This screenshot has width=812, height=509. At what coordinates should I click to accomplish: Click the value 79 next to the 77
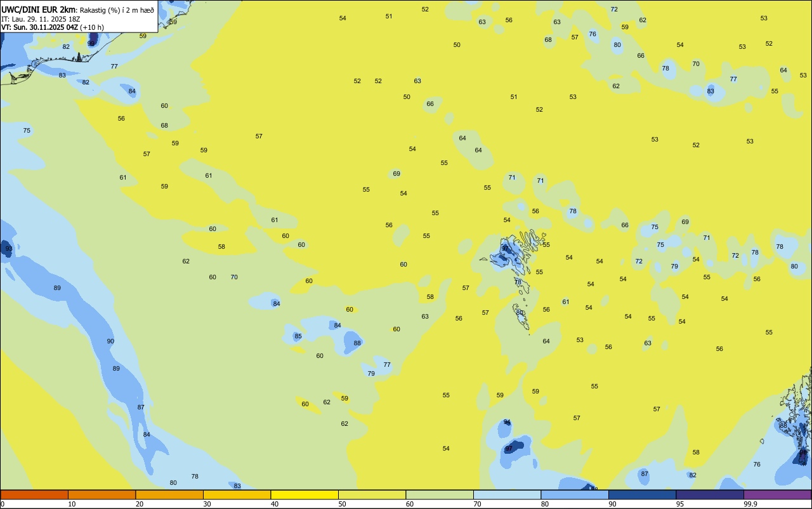click(x=371, y=374)
